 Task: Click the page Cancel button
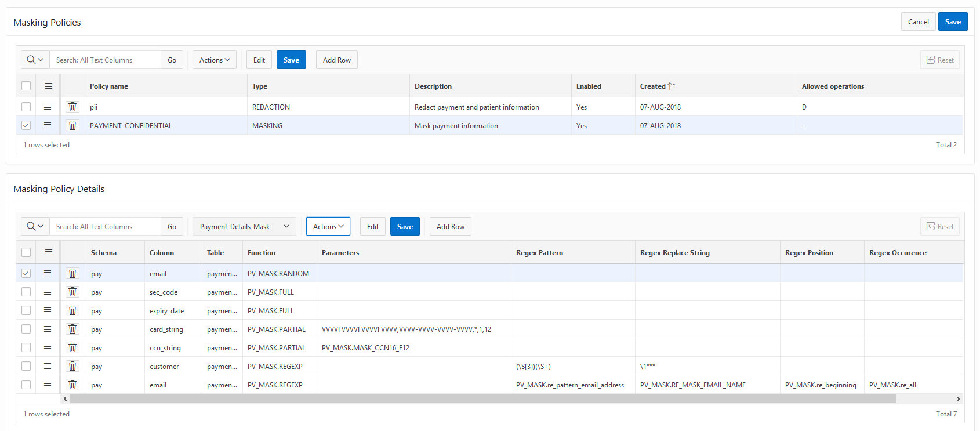click(x=919, y=21)
